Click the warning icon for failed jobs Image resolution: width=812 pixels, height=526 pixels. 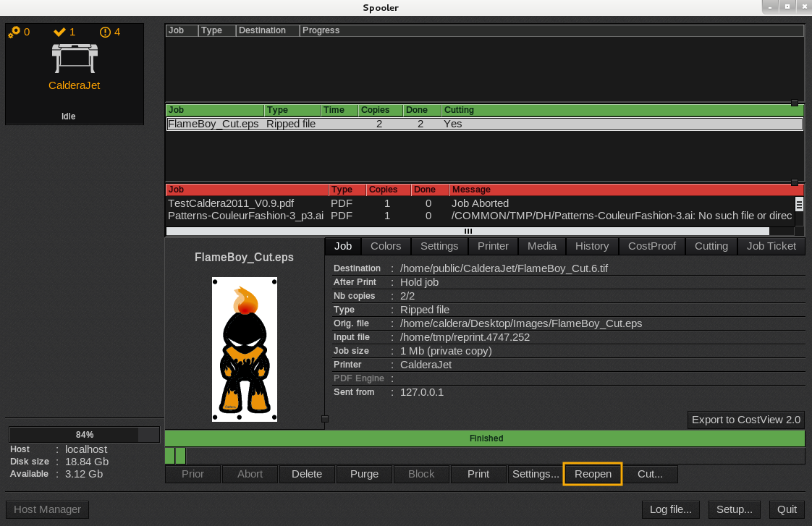coord(105,32)
